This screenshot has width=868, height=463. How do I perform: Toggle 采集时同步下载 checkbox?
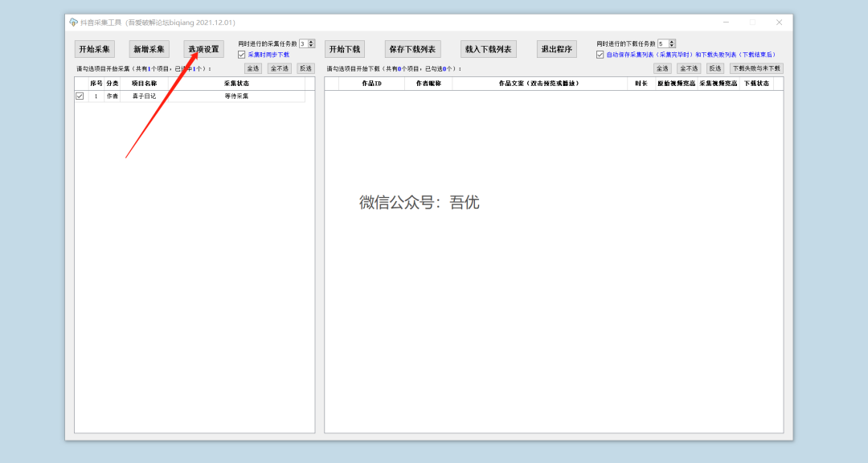coord(242,55)
